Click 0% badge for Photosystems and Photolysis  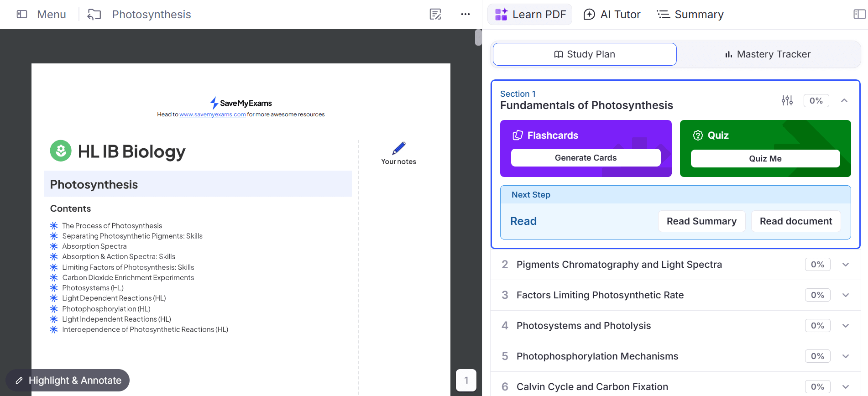(817, 326)
